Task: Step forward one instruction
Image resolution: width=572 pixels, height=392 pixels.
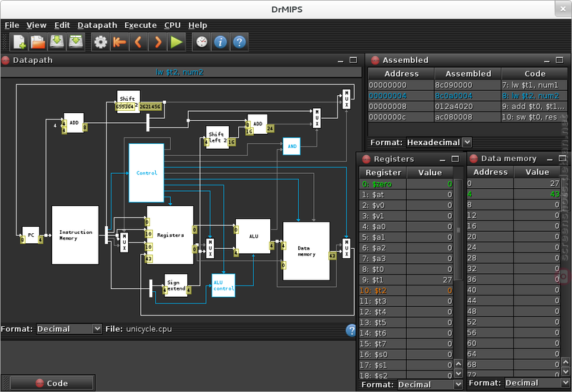Action: tap(157, 42)
